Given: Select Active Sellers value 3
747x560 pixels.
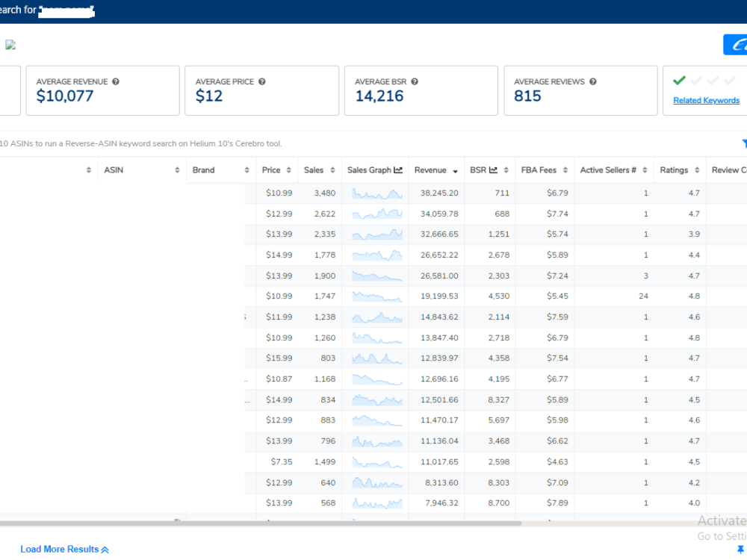Looking at the screenshot, I should [x=646, y=276].
